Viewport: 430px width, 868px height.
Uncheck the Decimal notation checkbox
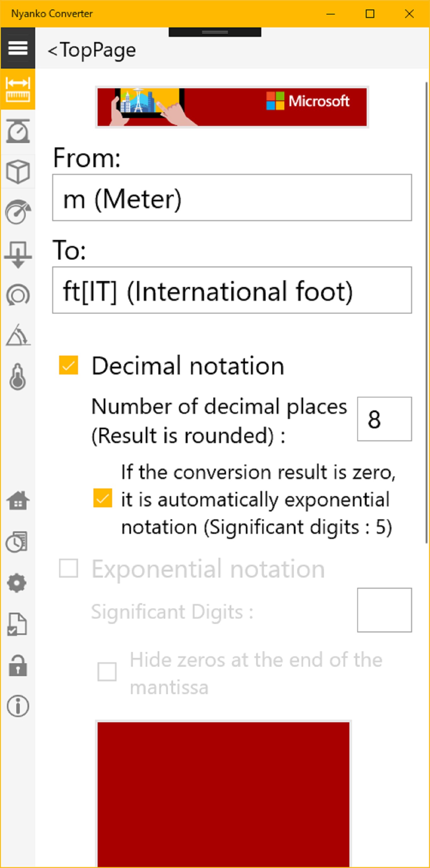click(68, 365)
